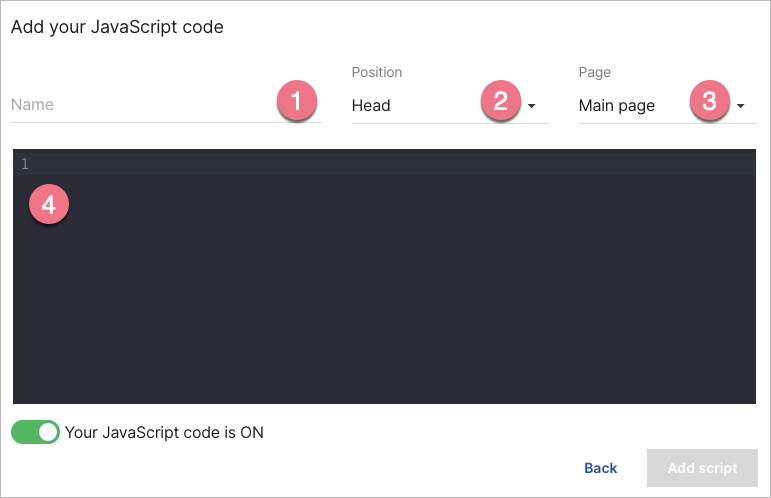Click the red number 2 badge
The width and height of the screenshot is (771, 498).
[x=501, y=102]
